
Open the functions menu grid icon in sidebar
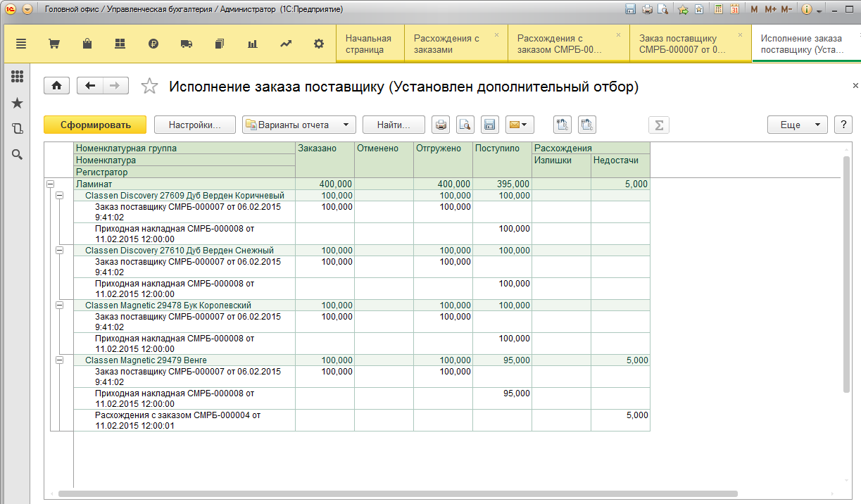18,77
